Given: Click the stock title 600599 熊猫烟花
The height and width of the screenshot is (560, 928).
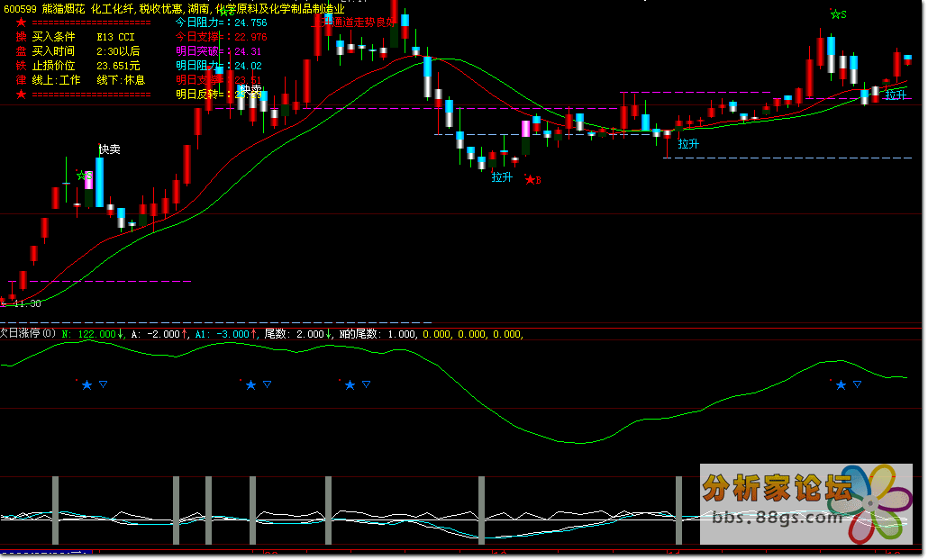Looking at the screenshot, I should click(x=44, y=9).
